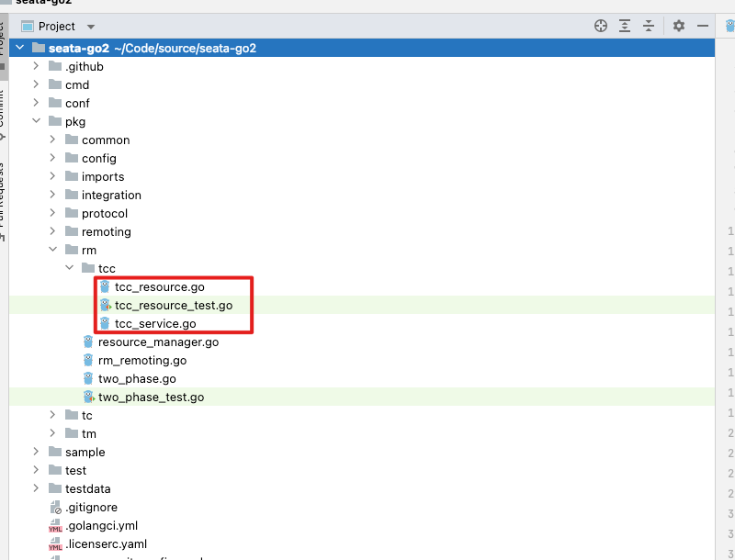
Task: Click the folder icon next to testdata
Action: coord(55,488)
